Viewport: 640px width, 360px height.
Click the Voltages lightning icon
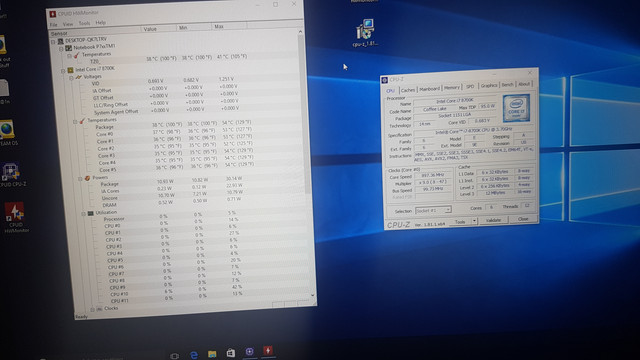coord(78,77)
